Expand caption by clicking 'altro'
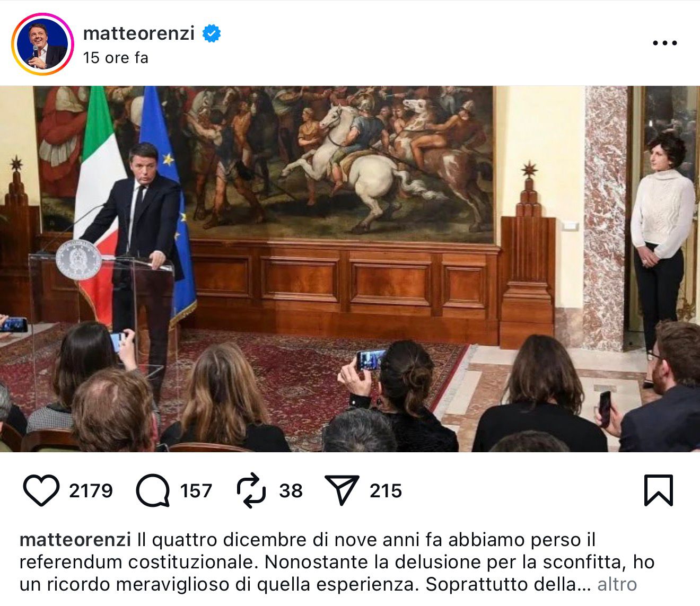This screenshot has width=700, height=606. pos(617,584)
